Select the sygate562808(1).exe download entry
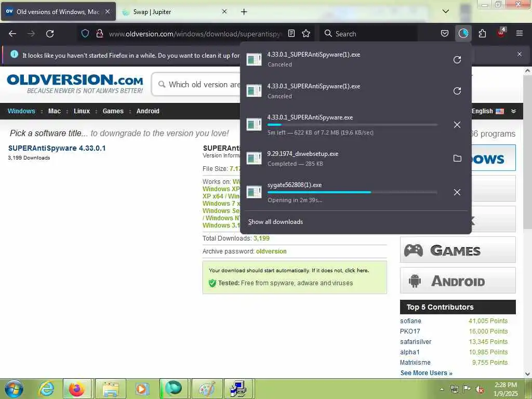 [345, 192]
